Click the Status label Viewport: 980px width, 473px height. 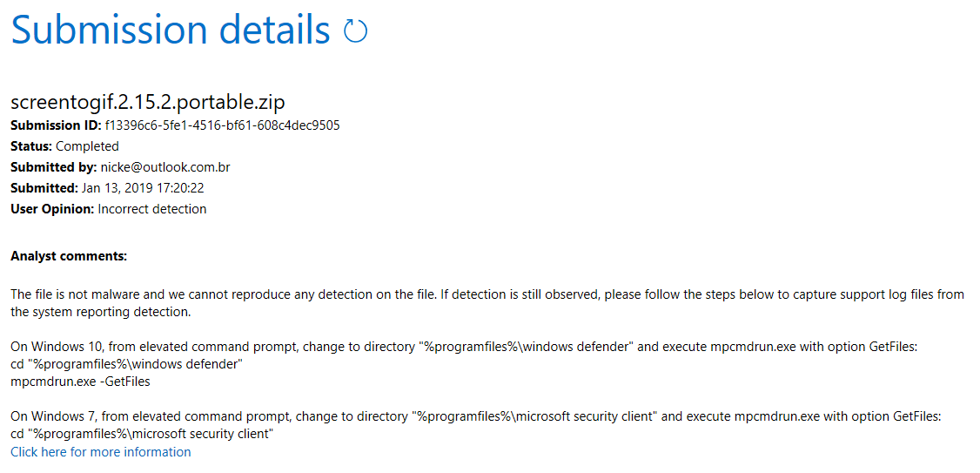click(x=32, y=146)
